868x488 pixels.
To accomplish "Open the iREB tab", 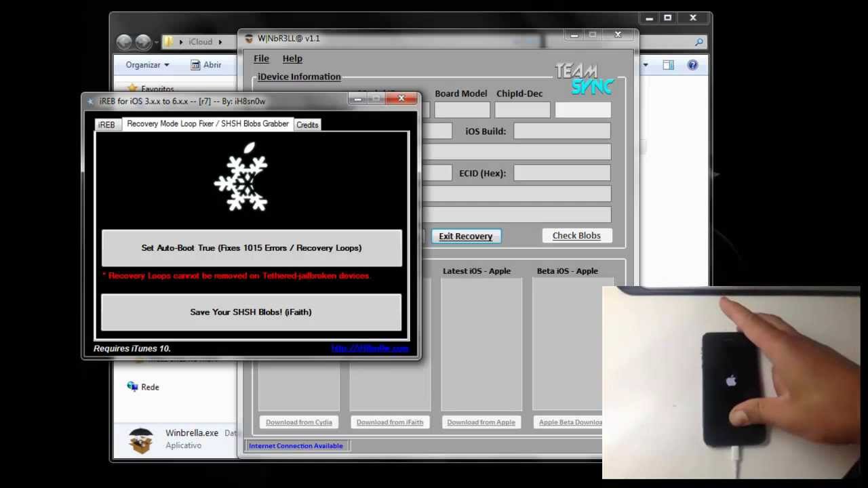I will [x=106, y=125].
